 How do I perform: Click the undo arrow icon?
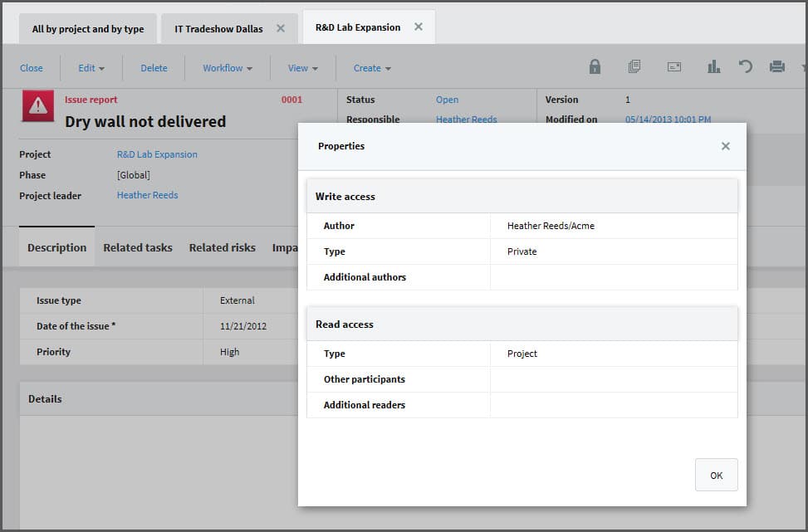coord(746,67)
